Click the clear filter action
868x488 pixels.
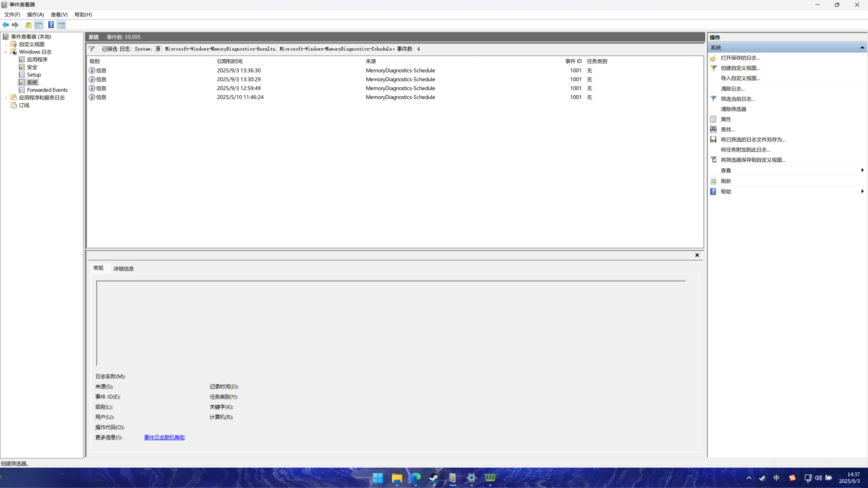click(733, 109)
